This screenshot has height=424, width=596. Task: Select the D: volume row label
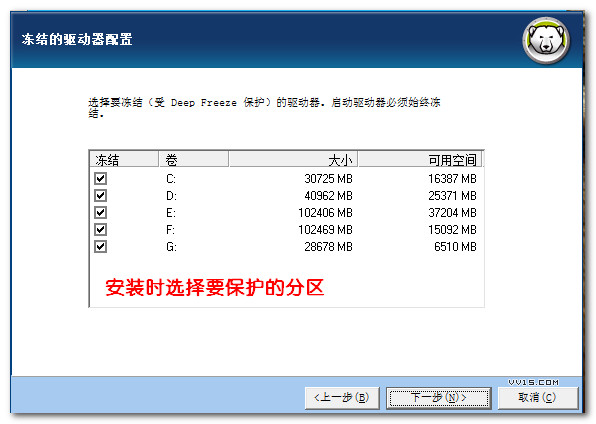click(171, 196)
